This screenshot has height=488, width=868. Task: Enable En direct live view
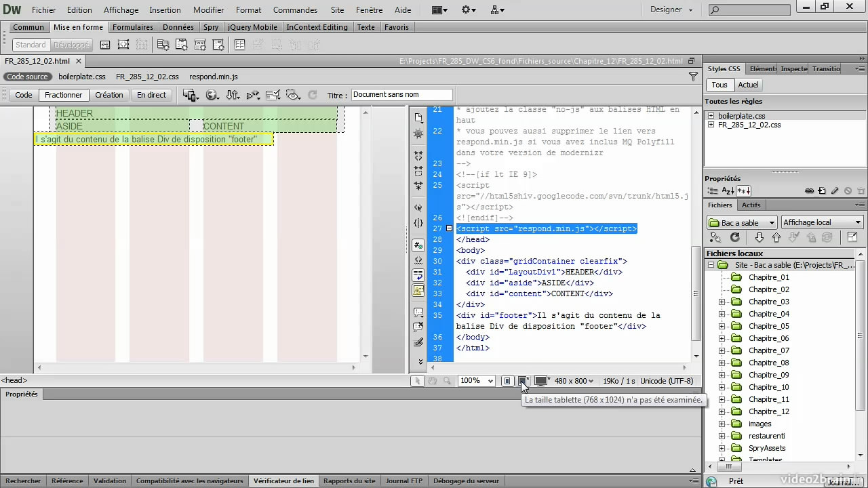151,95
